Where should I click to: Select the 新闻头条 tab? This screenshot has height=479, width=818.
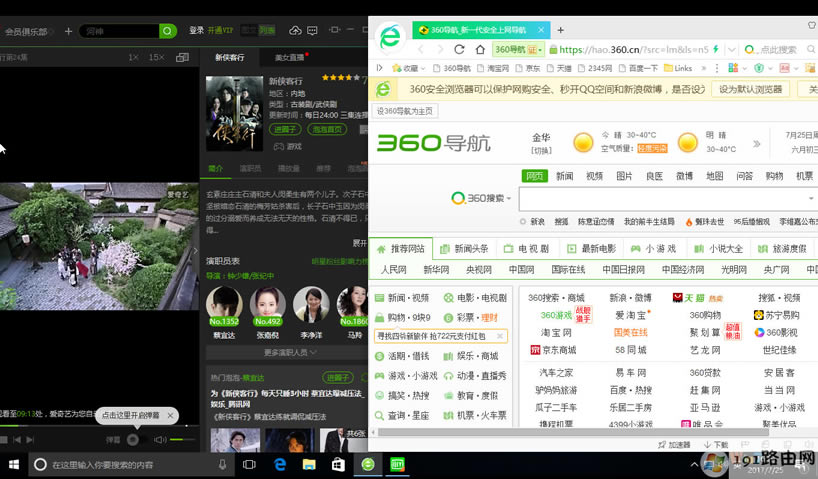465,248
